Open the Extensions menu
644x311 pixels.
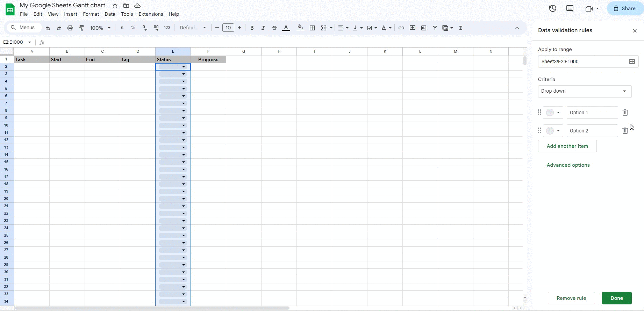[x=151, y=14]
